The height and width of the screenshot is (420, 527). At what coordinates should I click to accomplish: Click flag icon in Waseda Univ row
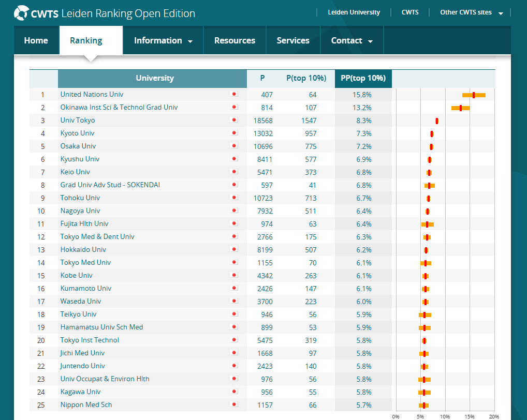click(234, 301)
